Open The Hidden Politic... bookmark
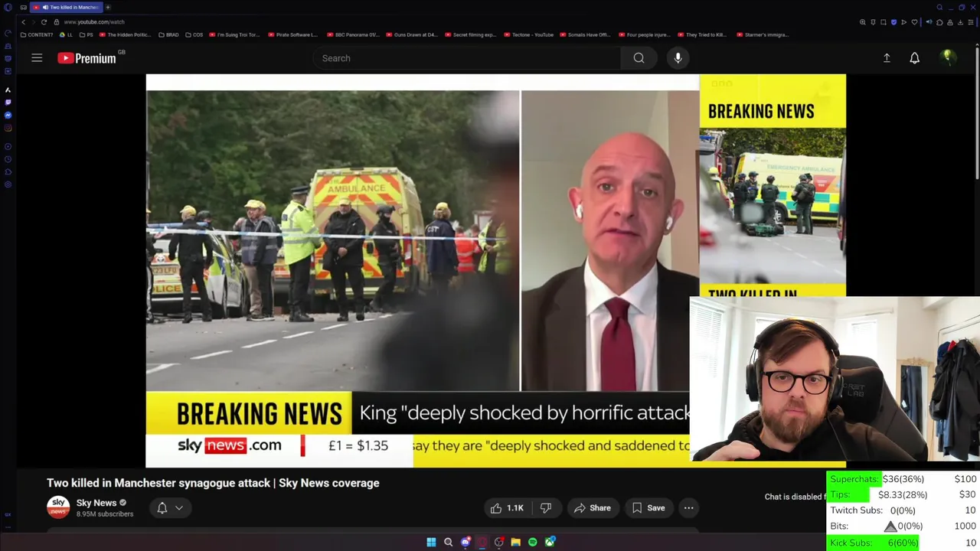Image resolution: width=980 pixels, height=551 pixels. click(126, 34)
